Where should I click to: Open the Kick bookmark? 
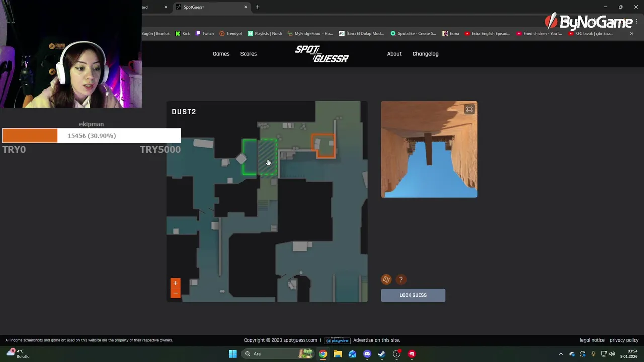(183, 34)
